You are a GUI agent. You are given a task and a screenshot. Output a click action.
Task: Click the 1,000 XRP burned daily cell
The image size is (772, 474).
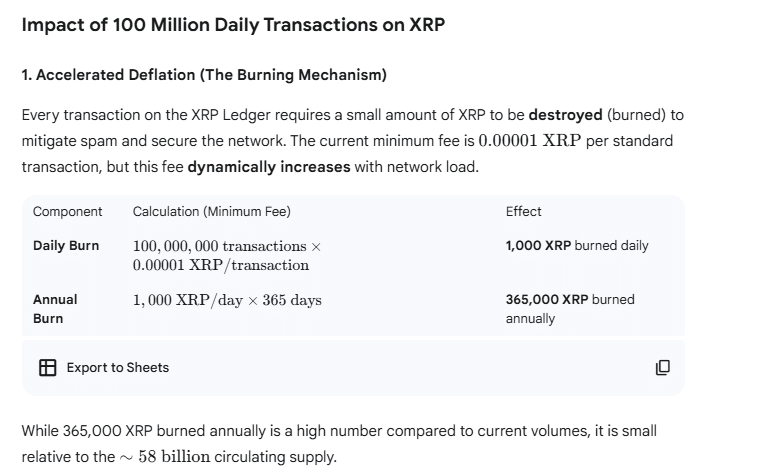click(x=577, y=245)
